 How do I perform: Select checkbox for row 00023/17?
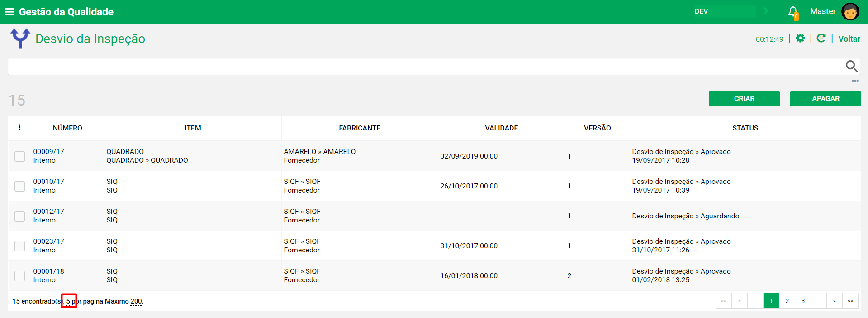(x=19, y=246)
